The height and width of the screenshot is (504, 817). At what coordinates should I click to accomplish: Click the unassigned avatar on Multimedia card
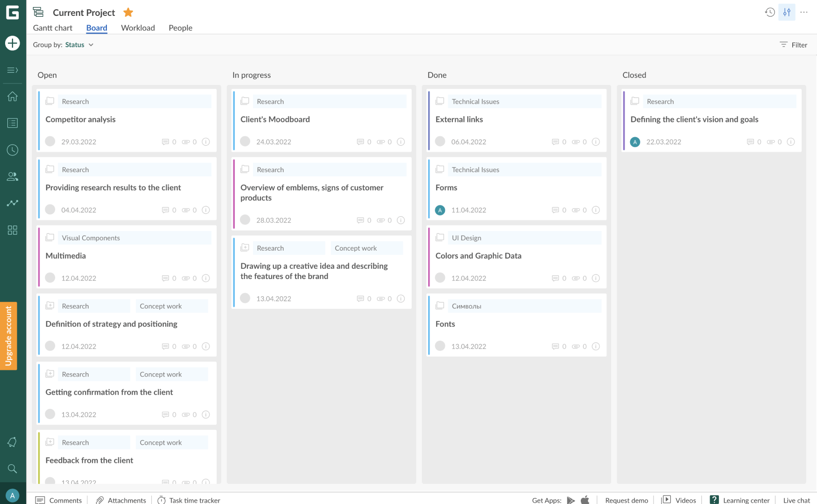pos(50,278)
